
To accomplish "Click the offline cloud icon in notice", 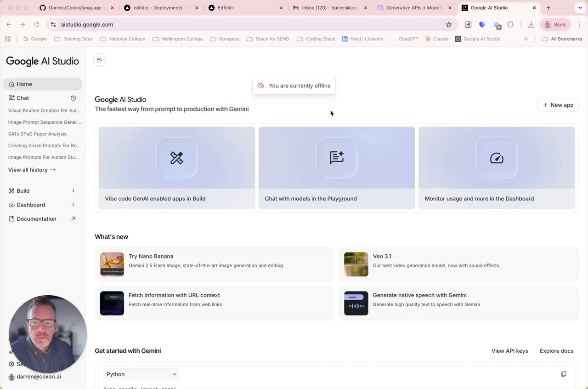I will click(x=261, y=86).
